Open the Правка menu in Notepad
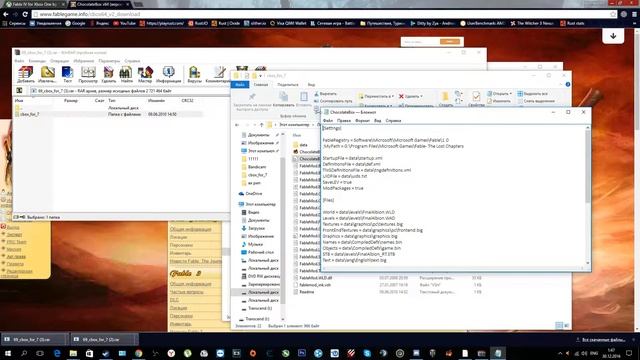This screenshot has width=640, height=360. [x=344, y=121]
